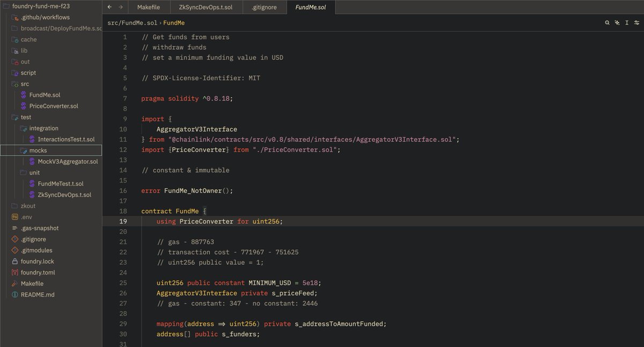Click the icon next to PriceConverter.sol
Viewport: 644px width, 347px height.
pyautogui.click(x=24, y=106)
